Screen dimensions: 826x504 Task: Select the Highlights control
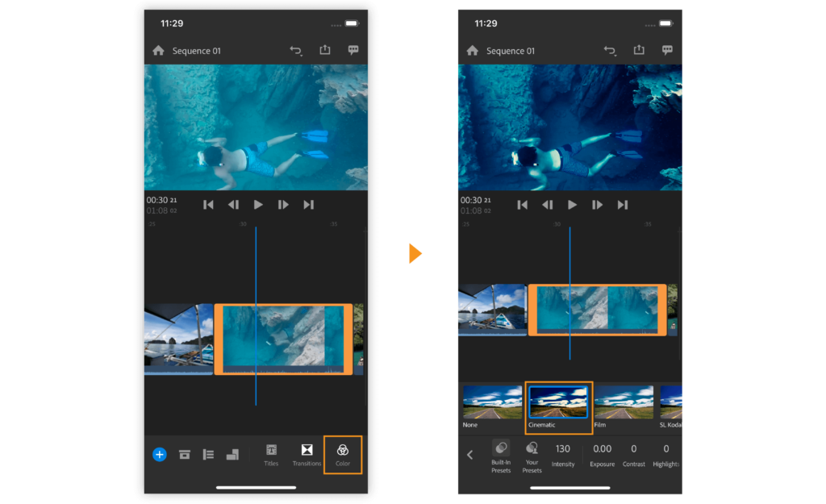click(x=665, y=455)
